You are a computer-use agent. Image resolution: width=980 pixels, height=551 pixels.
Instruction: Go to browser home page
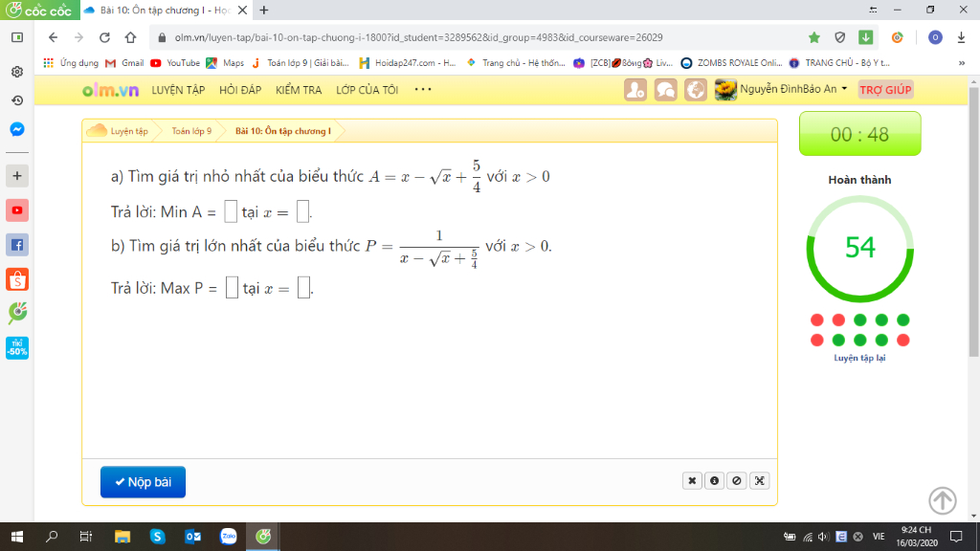point(130,37)
